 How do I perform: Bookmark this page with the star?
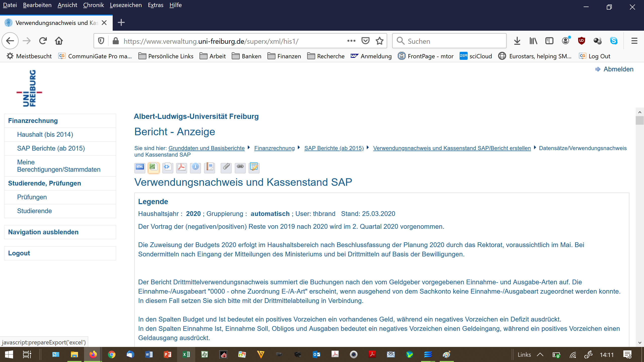pos(380,41)
